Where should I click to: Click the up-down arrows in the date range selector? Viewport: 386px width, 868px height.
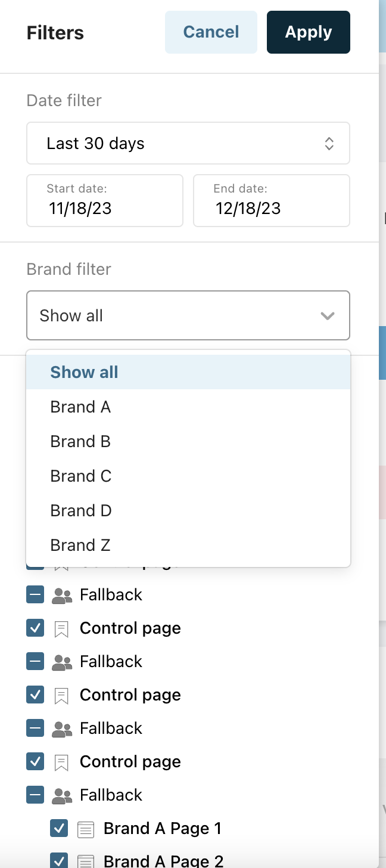pos(329,144)
